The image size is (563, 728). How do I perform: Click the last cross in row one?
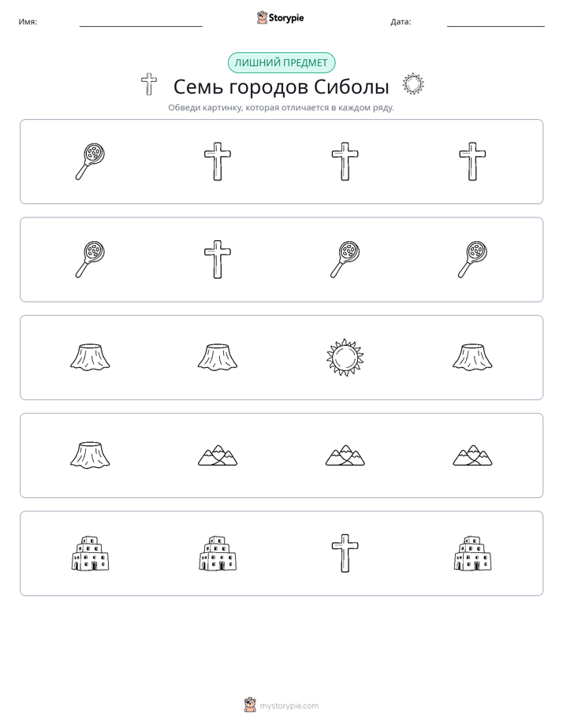[x=472, y=162]
